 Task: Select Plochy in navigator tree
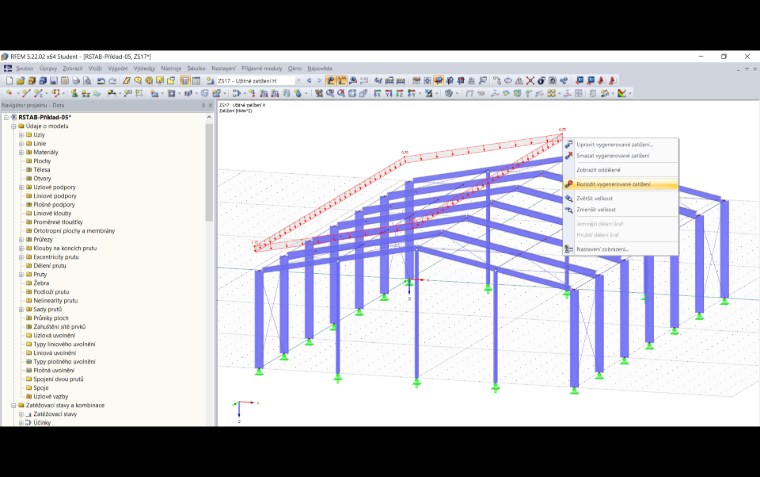click(42, 161)
